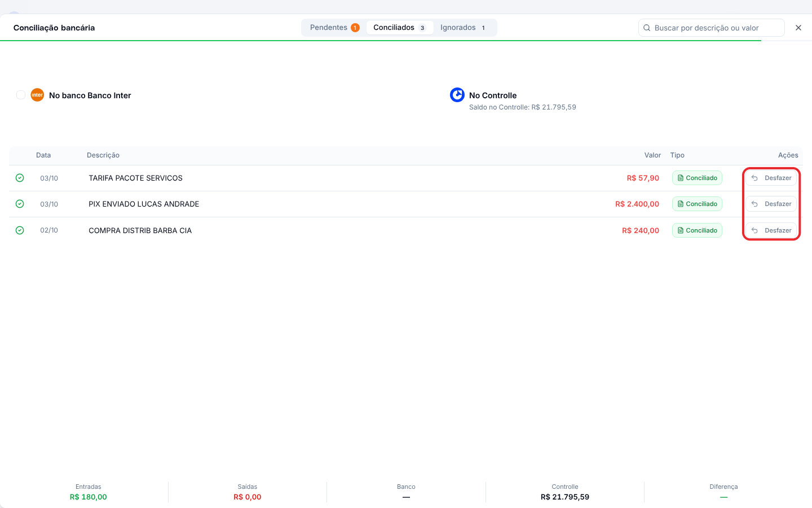This screenshot has width=812, height=508.
Task: Select the Conciliados tab
Action: pyautogui.click(x=399, y=28)
